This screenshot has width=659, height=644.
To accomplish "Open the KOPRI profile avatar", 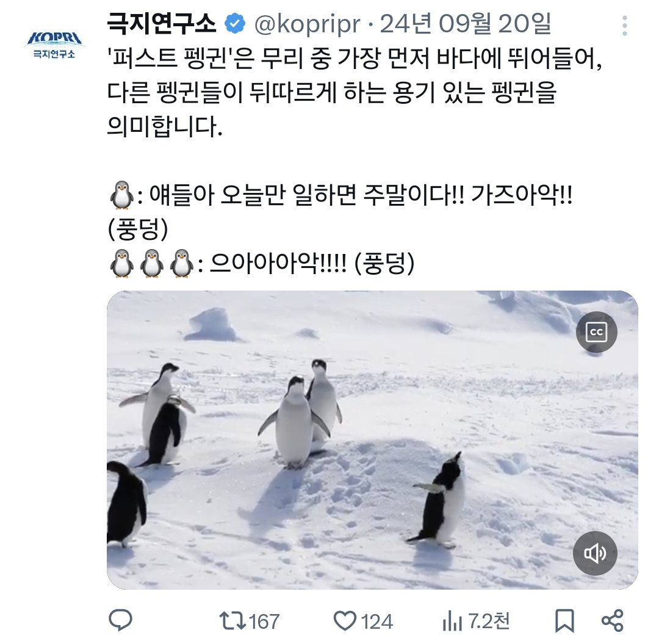I will [55, 45].
